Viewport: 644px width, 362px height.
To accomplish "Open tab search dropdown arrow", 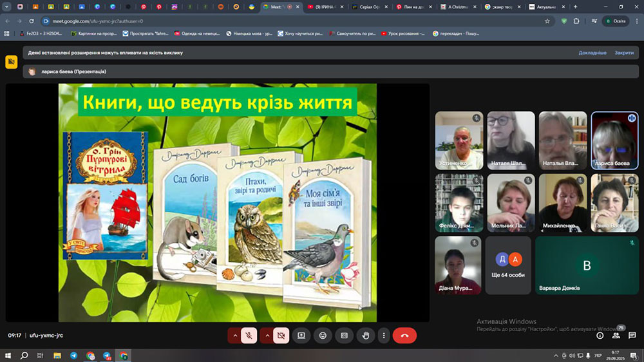I will click(6, 6).
